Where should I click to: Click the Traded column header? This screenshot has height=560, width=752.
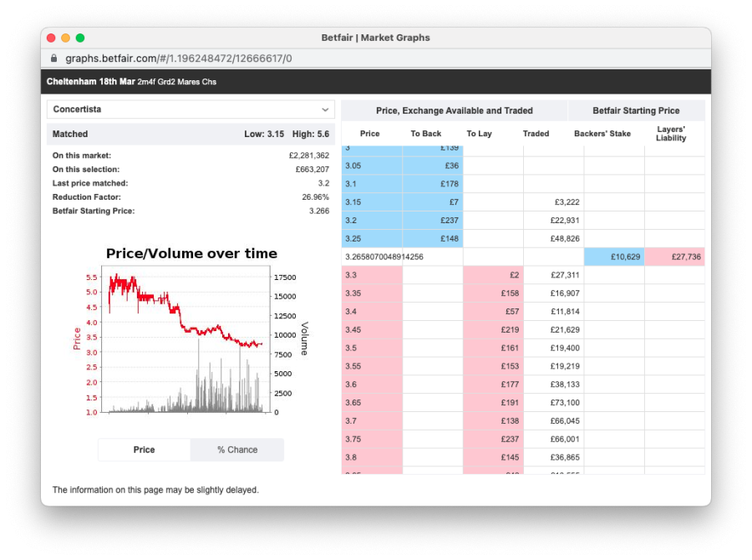536,134
